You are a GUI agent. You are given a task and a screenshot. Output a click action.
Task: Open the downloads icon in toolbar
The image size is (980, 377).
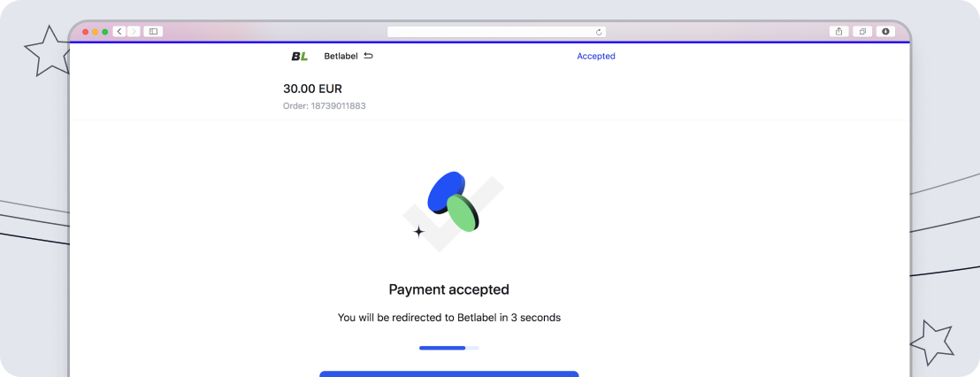coord(885,32)
